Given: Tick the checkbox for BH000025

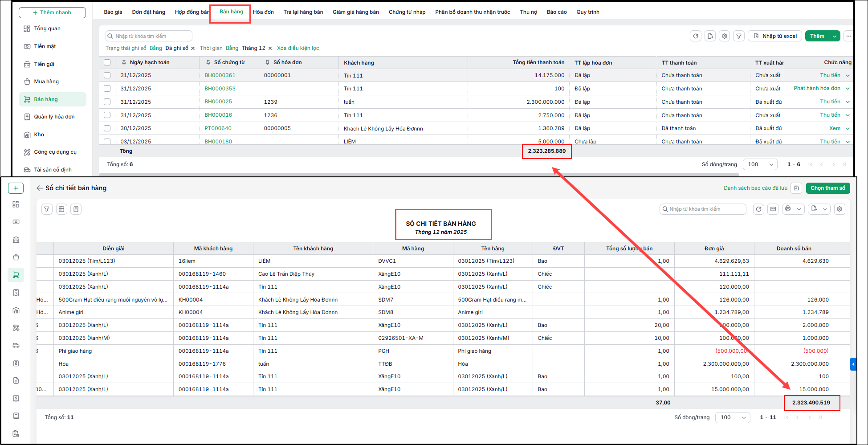Looking at the screenshot, I should pos(107,102).
